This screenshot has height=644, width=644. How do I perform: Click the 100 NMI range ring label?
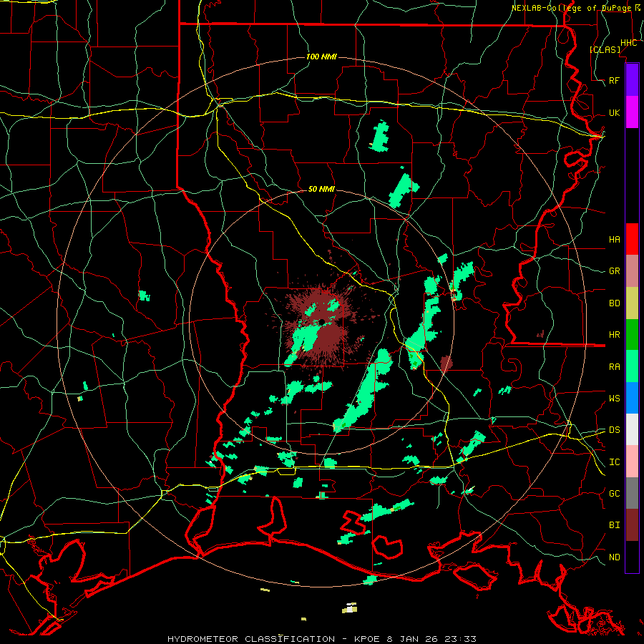pyautogui.click(x=321, y=57)
